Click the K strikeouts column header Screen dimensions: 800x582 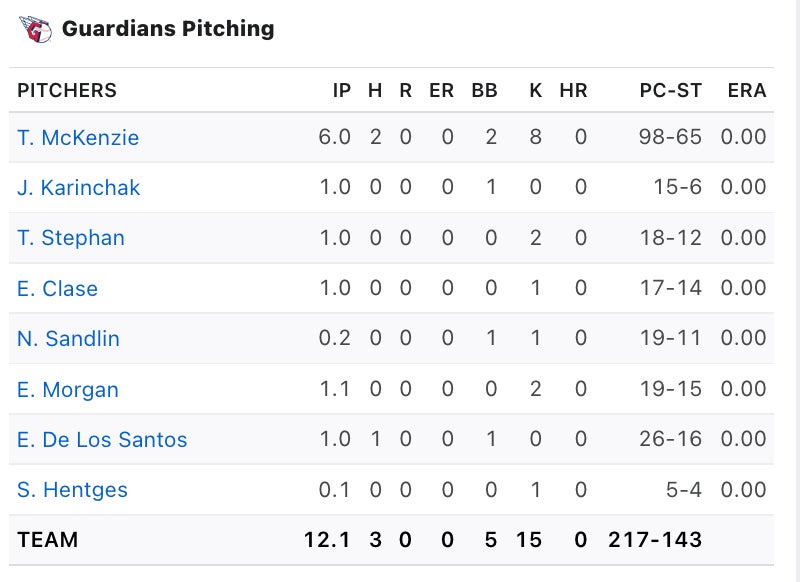click(536, 91)
